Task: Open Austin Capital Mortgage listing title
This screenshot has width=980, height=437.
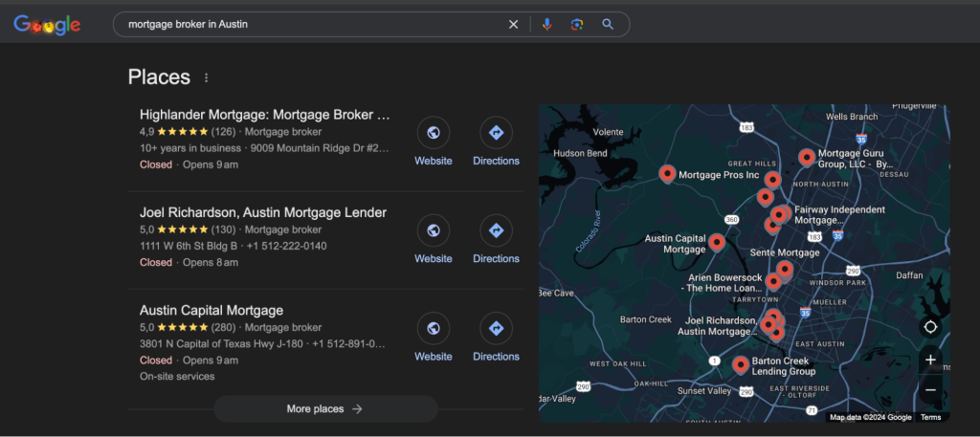Action: point(212,311)
